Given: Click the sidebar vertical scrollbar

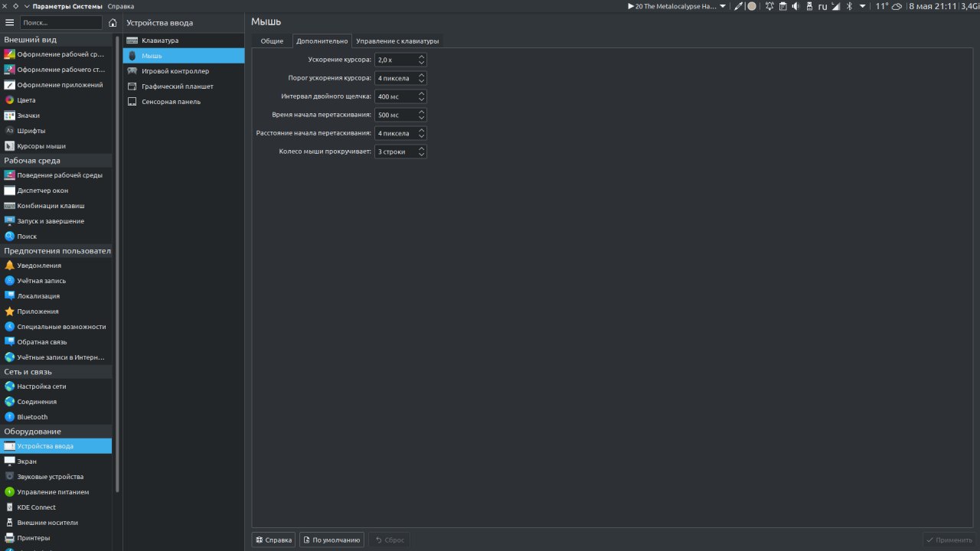Looking at the screenshot, I should pyautogui.click(x=117, y=264).
